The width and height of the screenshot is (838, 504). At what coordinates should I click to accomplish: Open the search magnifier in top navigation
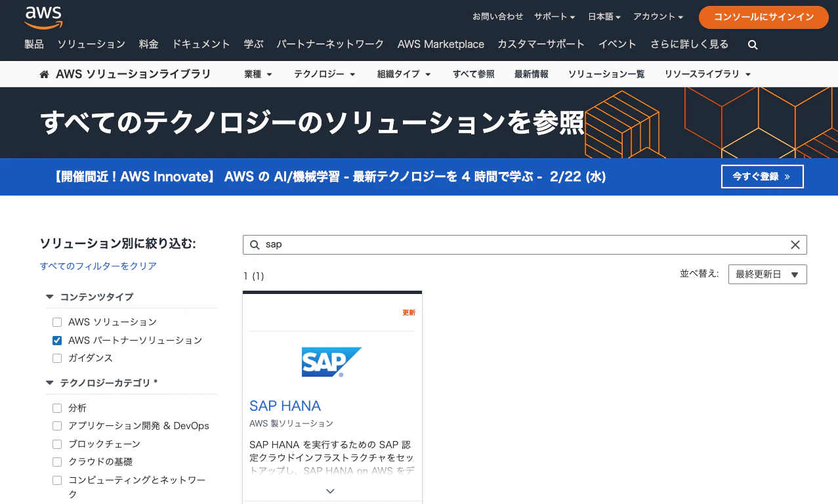pos(753,45)
